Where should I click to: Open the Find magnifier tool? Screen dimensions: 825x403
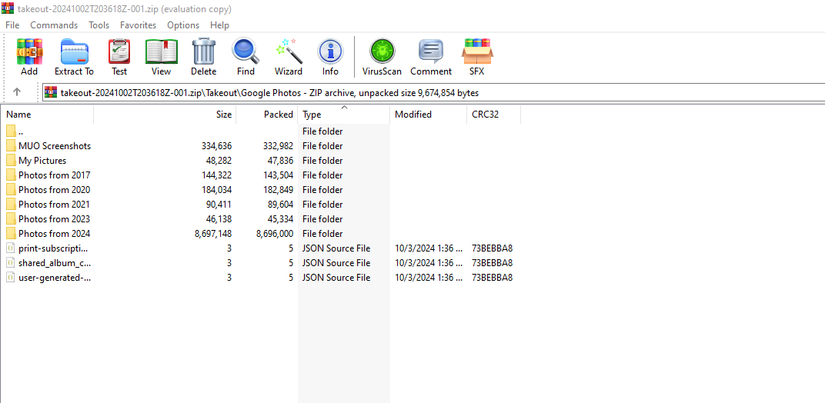click(x=246, y=52)
